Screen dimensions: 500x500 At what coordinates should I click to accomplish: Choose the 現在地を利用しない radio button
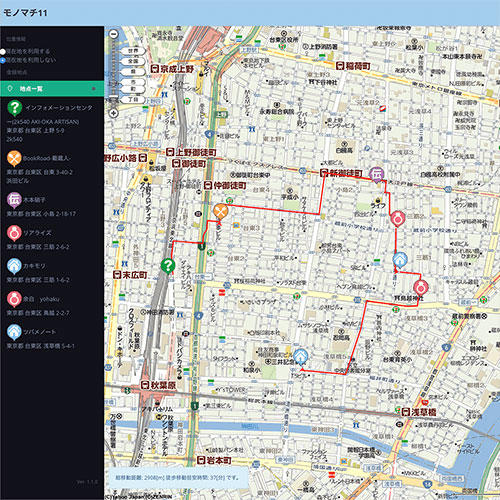click(3, 60)
